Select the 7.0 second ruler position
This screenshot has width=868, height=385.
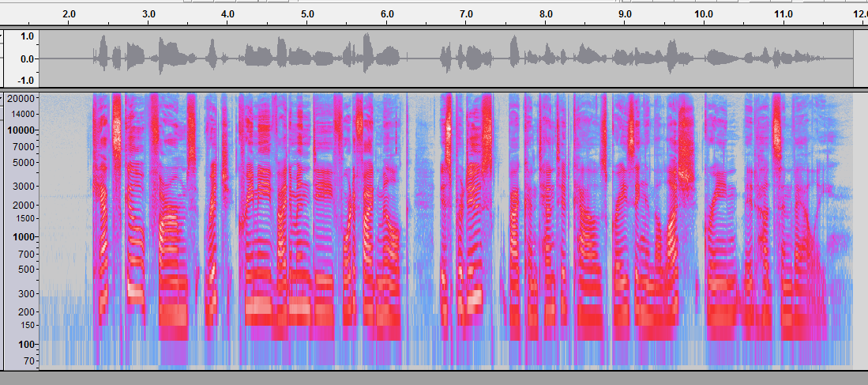(x=466, y=14)
